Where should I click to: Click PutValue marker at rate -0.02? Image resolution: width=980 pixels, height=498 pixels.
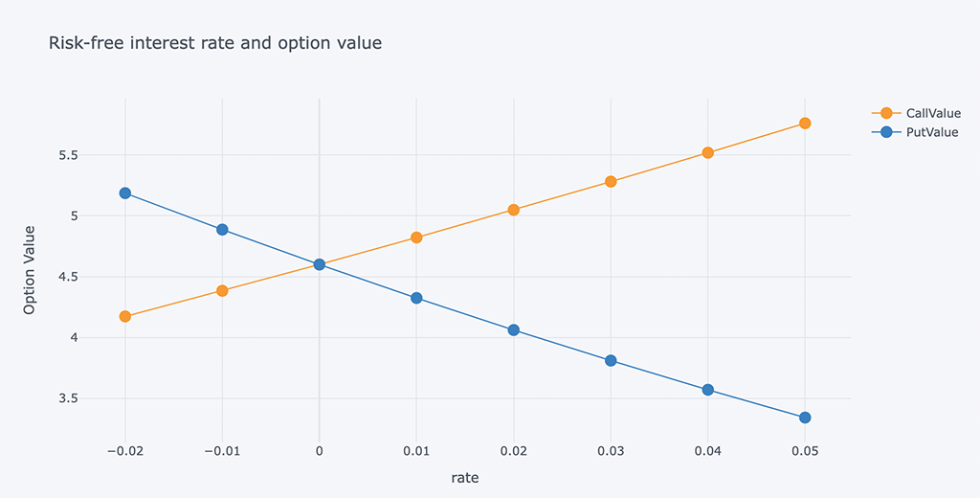pos(125,193)
